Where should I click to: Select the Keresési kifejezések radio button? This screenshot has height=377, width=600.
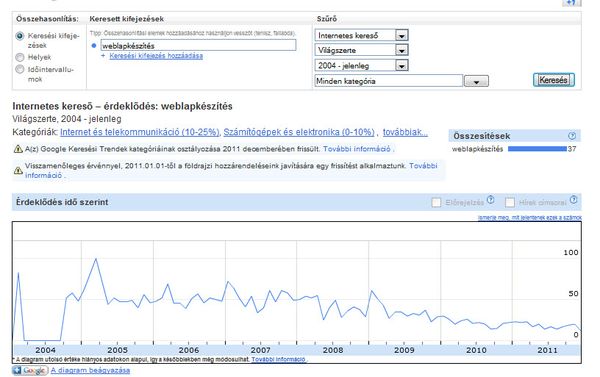[20, 36]
